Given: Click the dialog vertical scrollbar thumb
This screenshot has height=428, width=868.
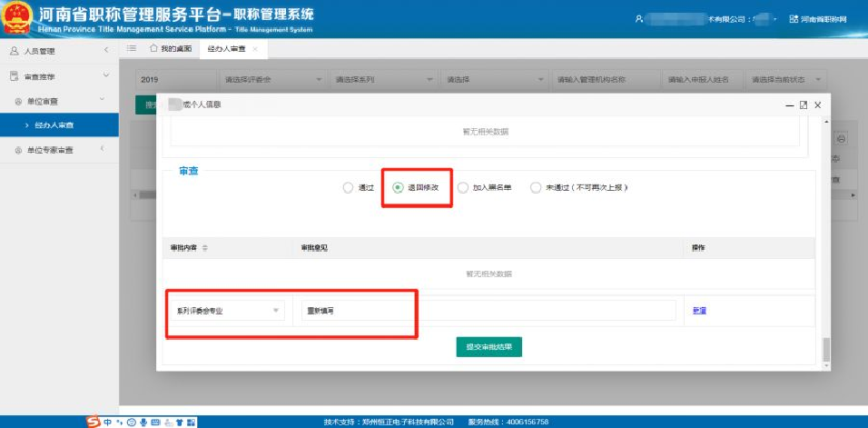Looking at the screenshot, I should 826,349.
